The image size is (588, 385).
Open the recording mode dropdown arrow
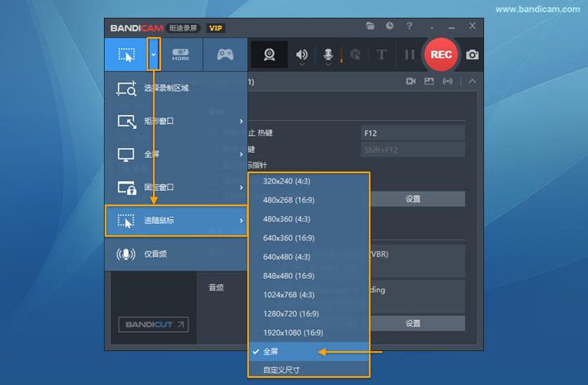pyautogui.click(x=154, y=55)
